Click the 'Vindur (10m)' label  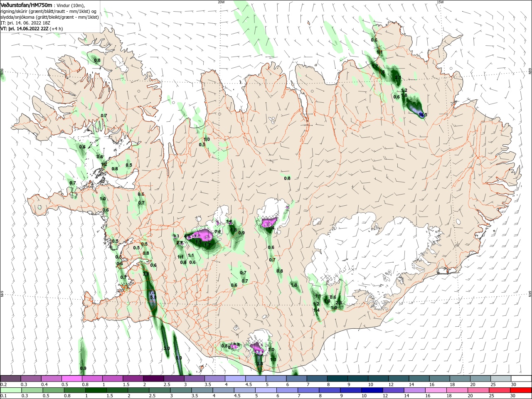tap(70, 5)
